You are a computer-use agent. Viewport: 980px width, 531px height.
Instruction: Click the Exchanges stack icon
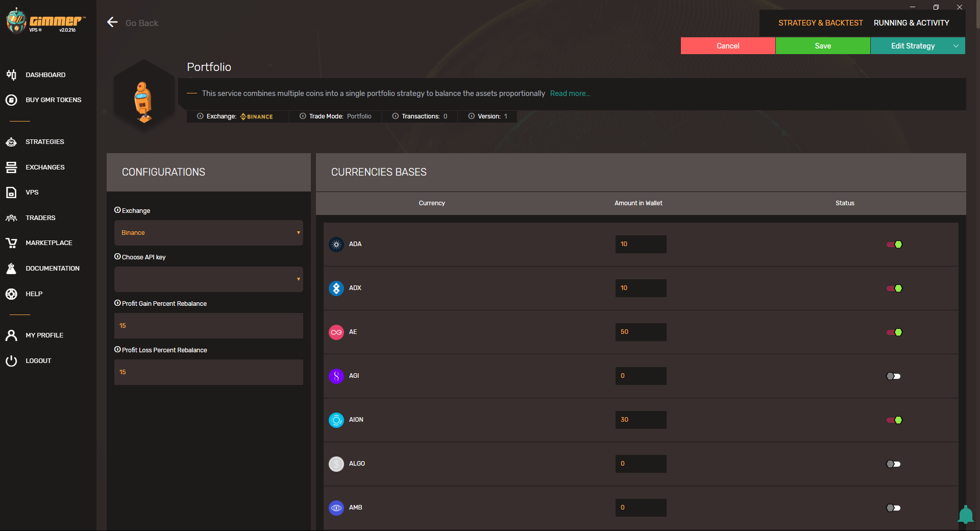pos(11,167)
